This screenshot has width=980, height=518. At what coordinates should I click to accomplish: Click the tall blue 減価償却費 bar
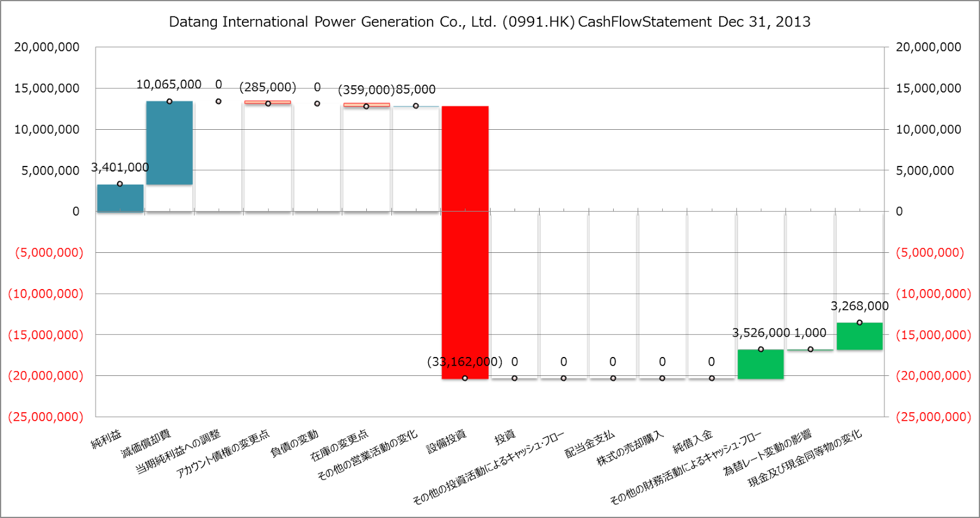(170, 143)
